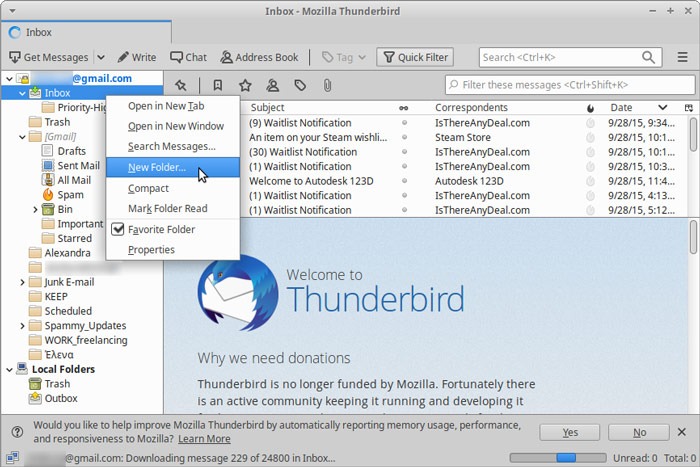Click No on telemetry prompt
The height and width of the screenshot is (467, 700).
click(639, 433)
